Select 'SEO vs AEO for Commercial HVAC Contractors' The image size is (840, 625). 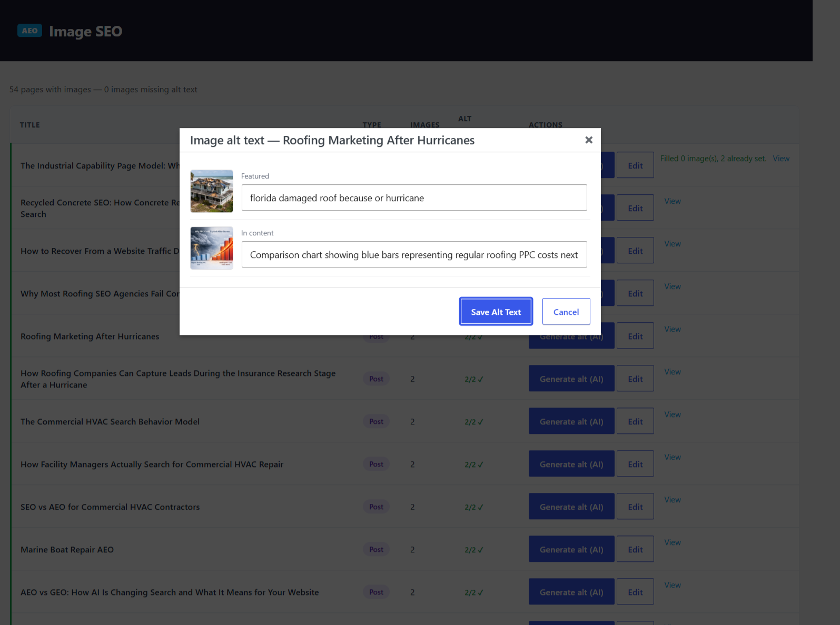(110, 507)
